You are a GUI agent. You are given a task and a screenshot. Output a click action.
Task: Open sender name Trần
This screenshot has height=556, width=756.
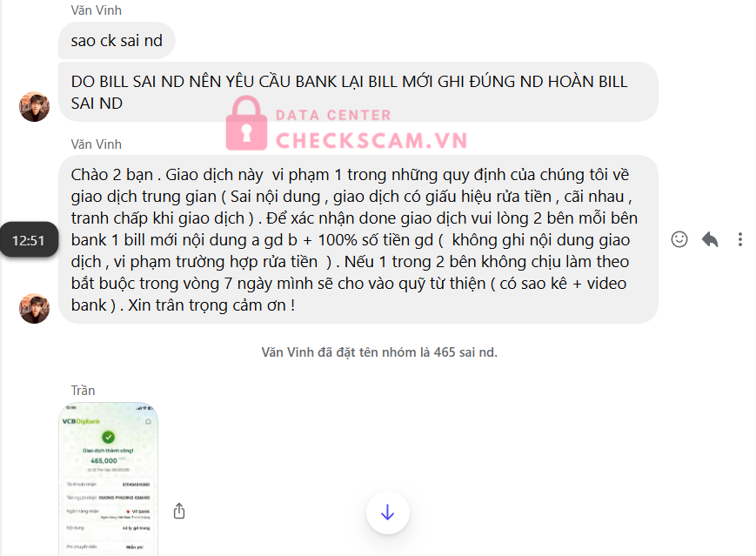click(x=83, y=390)
